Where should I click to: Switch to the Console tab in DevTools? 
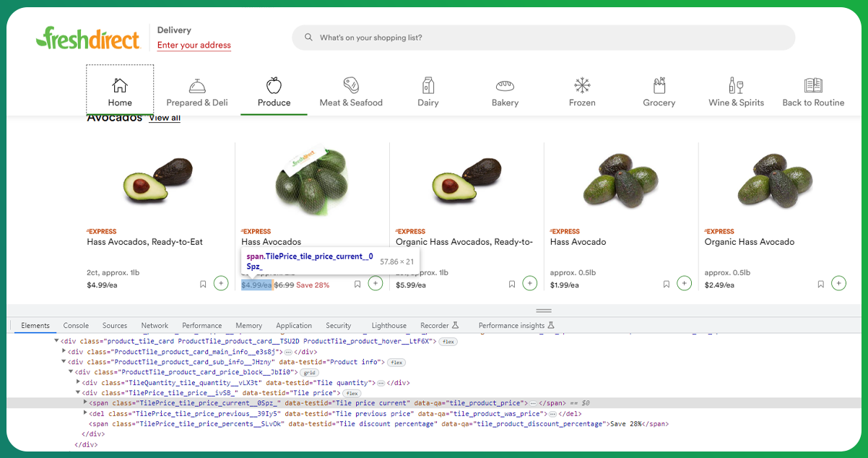pyautogui.click(x=76, y=326)
